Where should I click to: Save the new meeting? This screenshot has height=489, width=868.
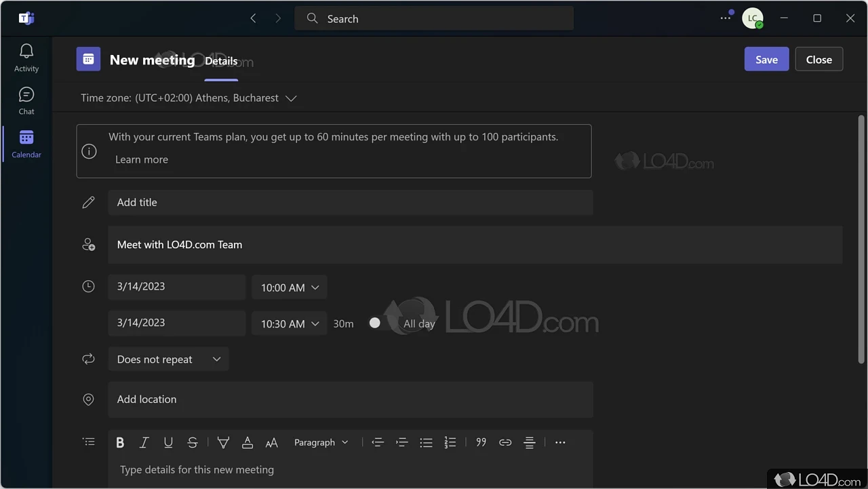pyautogui.click(x=766, y=60)
